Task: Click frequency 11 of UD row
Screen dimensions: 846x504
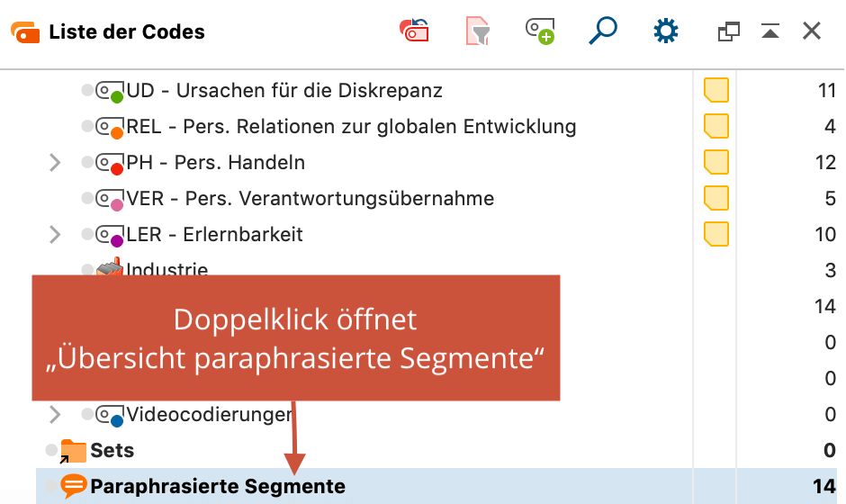Action: pyautogui.click(x=826, y=90)
